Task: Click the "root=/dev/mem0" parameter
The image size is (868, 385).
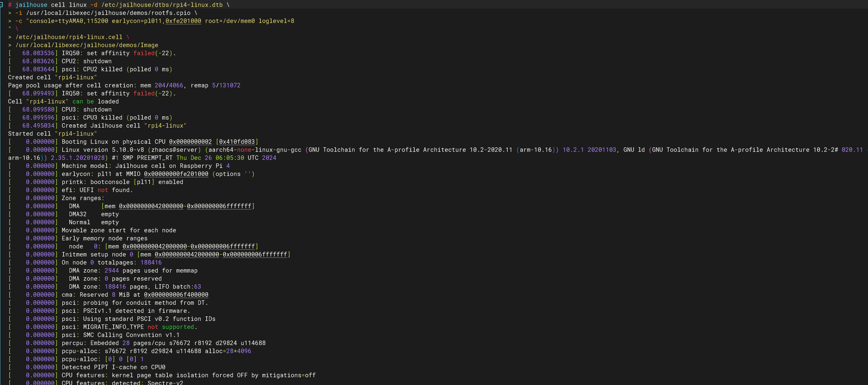Action: (230, 21)
